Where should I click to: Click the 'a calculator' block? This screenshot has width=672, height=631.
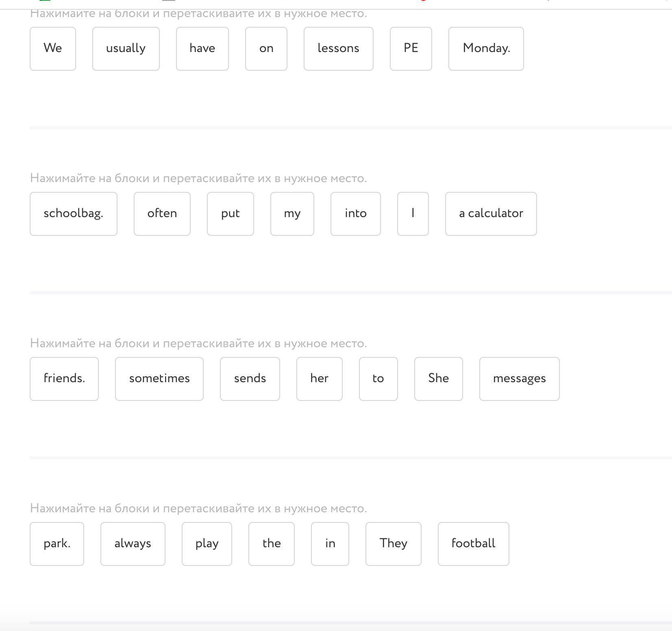[x=491, y=214]
